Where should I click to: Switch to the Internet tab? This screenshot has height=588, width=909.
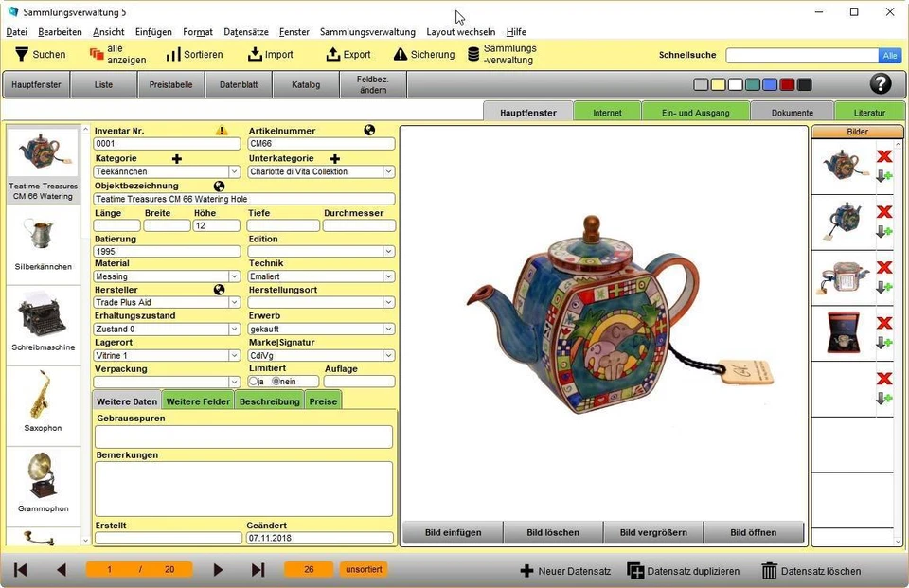[x=606, y=111]
